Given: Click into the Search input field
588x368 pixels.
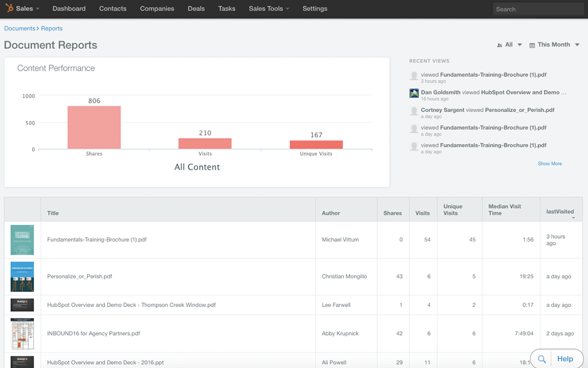Looking at the screenshot, I should point(537,9).
